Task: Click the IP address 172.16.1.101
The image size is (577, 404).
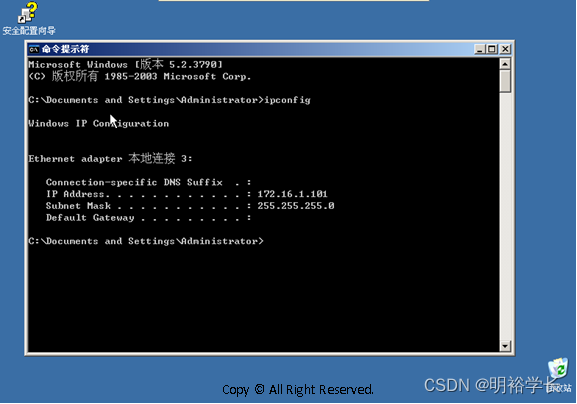Action: 292,194
